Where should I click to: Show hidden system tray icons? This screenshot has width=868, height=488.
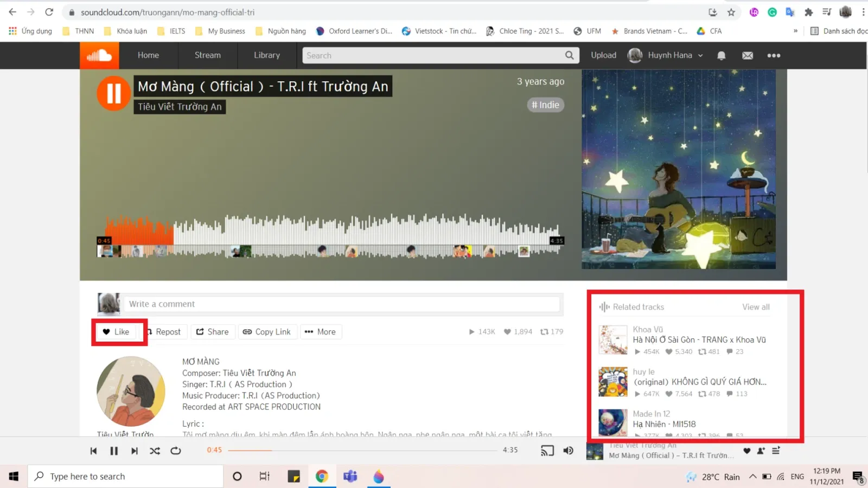pos(752,477)
